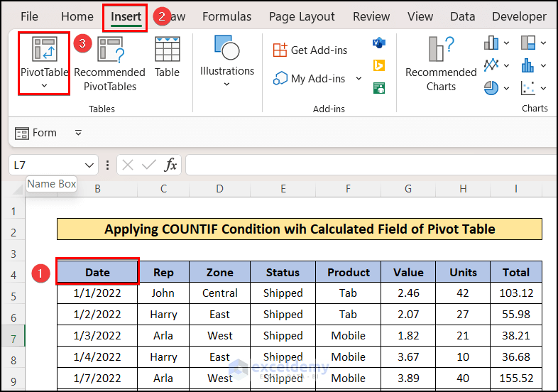558x392 pixels.
Task: Expand the Illustrations dropdown arrow
Action: (x=226, y=85)
